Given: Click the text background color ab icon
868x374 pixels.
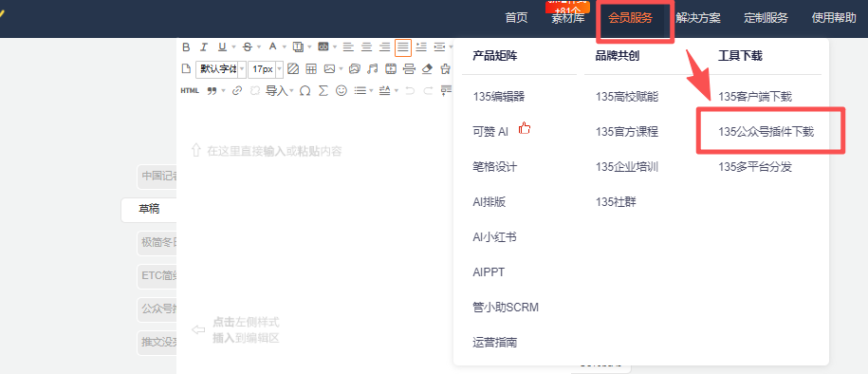Looking at the screenshot, I should click(323, 47).
